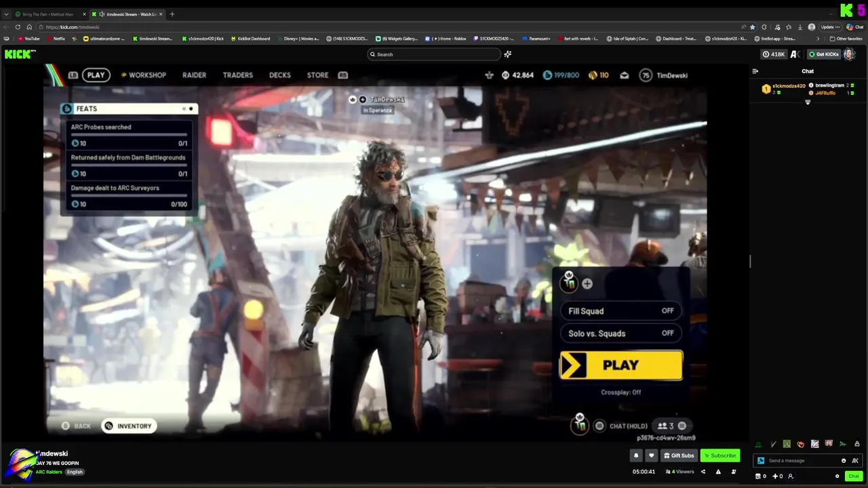Click the FEATS panel header

point(129,108)
